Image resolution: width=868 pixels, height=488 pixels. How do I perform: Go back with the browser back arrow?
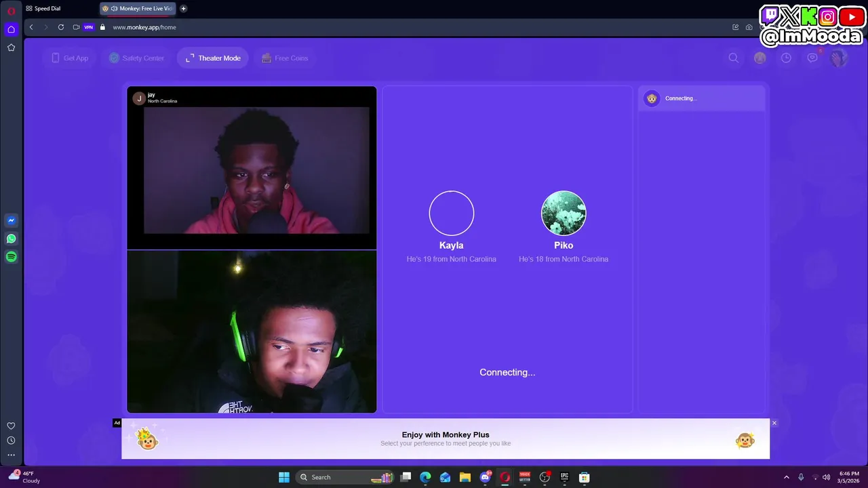[x=31, y=27]
